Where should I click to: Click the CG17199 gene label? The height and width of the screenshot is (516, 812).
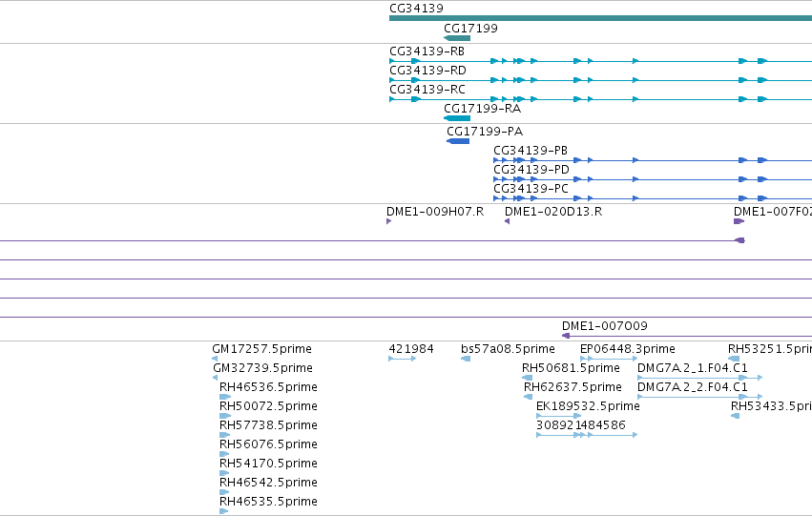[x=470, y=29]
